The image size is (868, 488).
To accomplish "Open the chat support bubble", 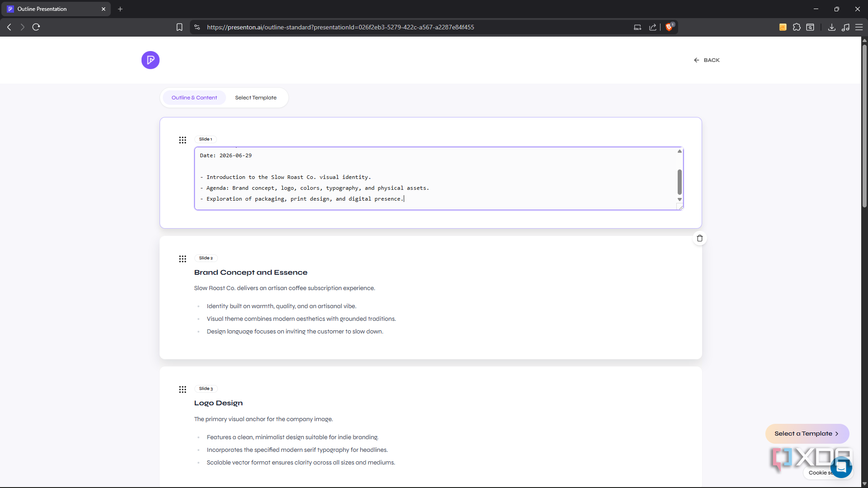I will click(841, 467).
